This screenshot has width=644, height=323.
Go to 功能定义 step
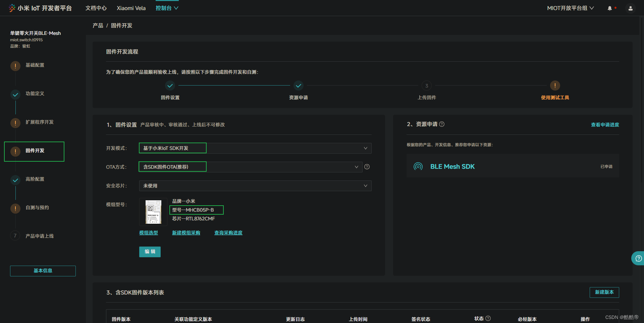[x=35, y=94]
